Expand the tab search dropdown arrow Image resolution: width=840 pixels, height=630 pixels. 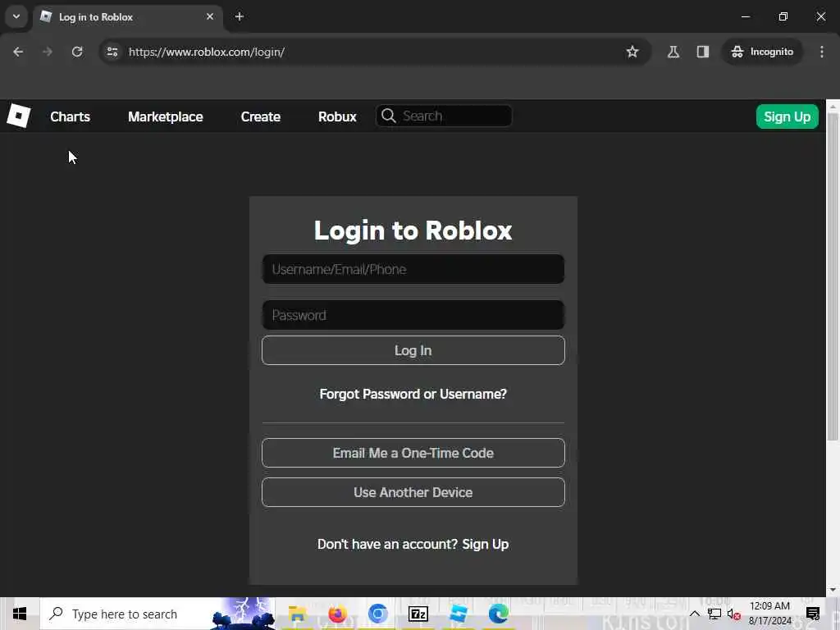16,16
